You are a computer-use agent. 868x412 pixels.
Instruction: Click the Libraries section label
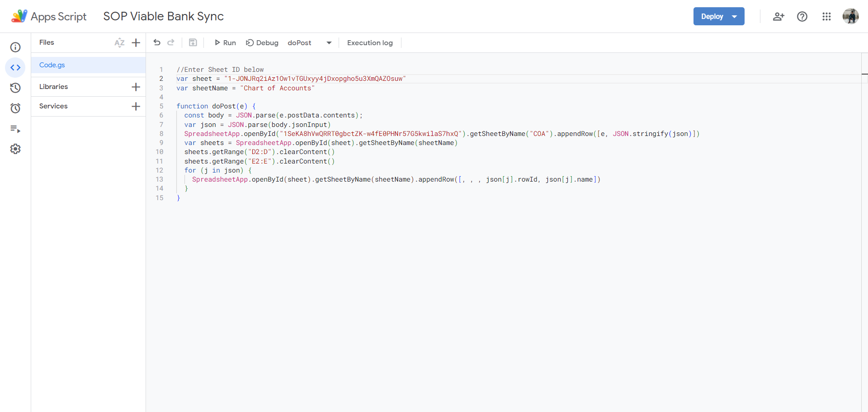(x=53, y=87)
